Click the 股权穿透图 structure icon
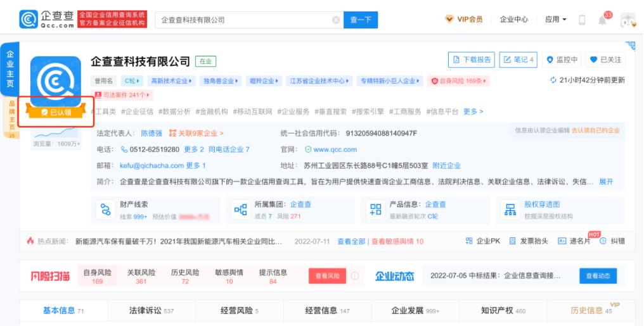The image size is (644, 326). (510, 210)
